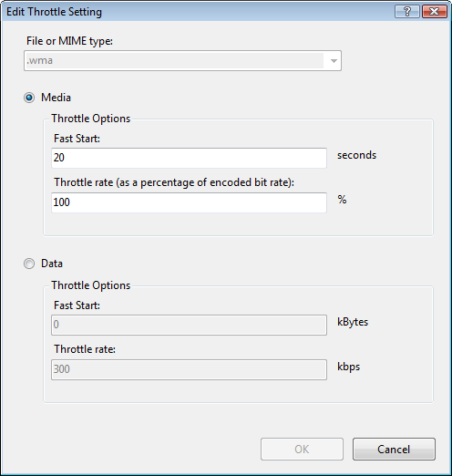Screen dimensions: 452x476
Task: Select the Media radio button
Action: (29, 98)
